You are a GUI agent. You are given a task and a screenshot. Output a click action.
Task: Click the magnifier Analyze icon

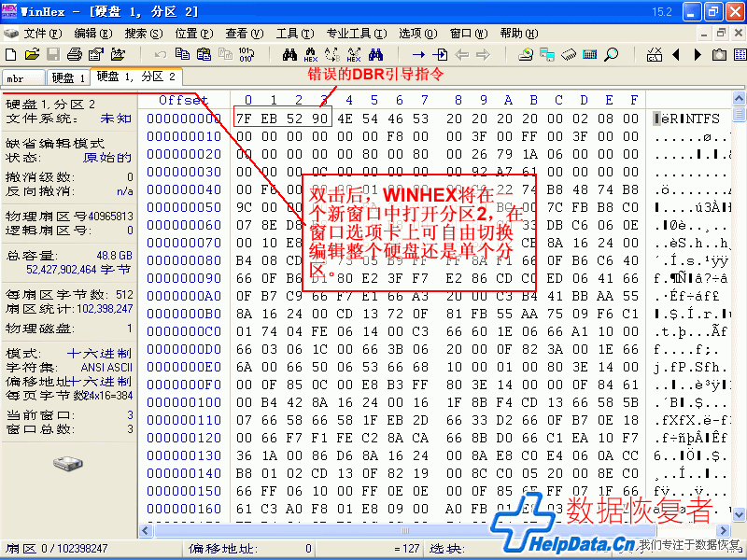click(612, 54)
